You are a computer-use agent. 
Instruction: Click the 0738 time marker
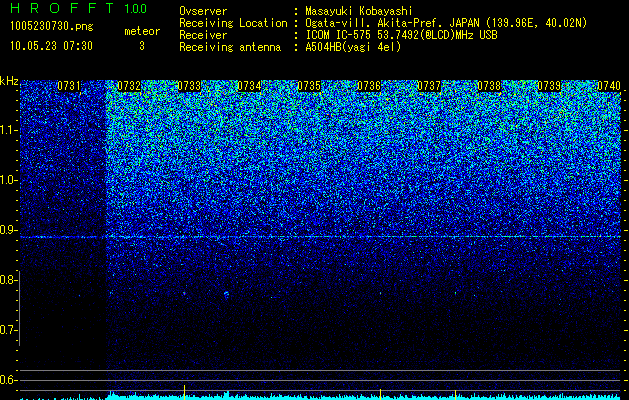tap(489, 86)
